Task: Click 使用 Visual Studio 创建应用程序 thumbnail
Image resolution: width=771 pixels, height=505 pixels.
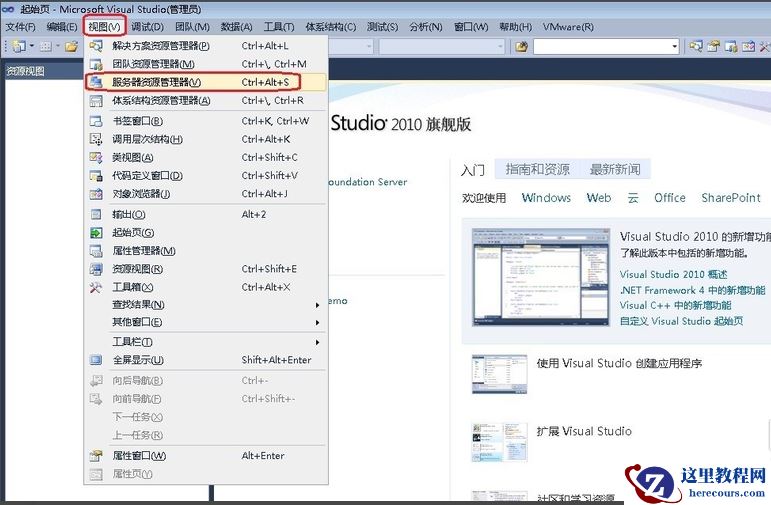Action: (499, 374)
